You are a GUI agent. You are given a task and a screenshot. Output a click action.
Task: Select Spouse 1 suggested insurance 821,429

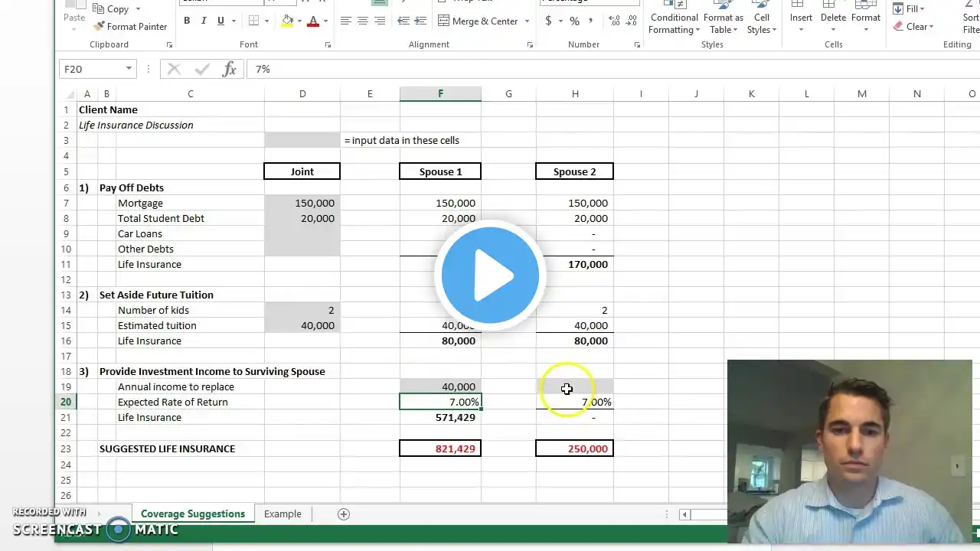coord(440,448)
